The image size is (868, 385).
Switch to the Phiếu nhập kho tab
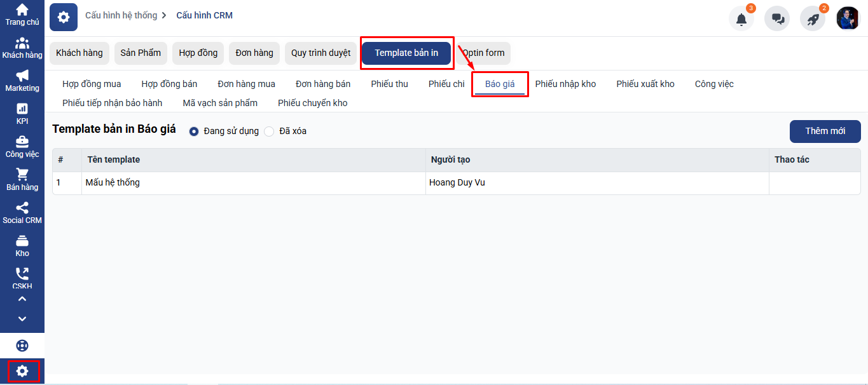(x=565, y=84)
